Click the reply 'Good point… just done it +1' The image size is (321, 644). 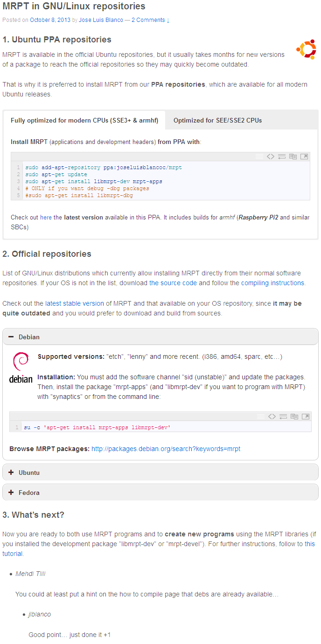point(70,635)
